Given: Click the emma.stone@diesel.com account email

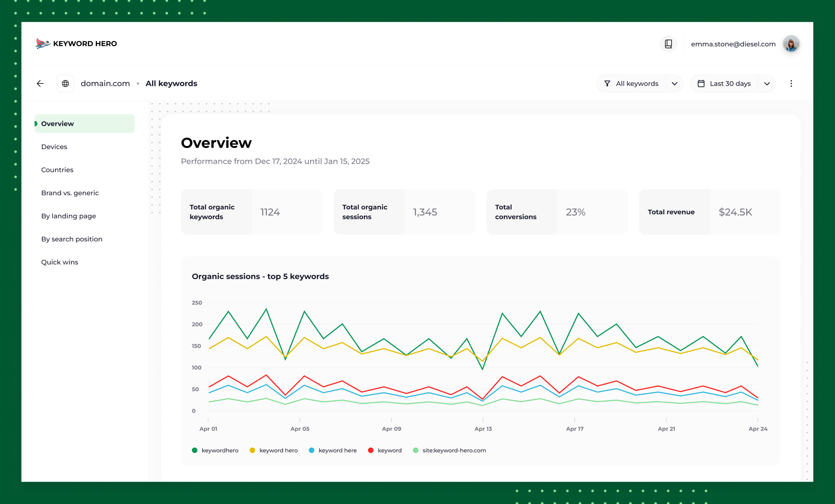Looking at the screenshot, I should pyautogui.click(x=733, y=44).
